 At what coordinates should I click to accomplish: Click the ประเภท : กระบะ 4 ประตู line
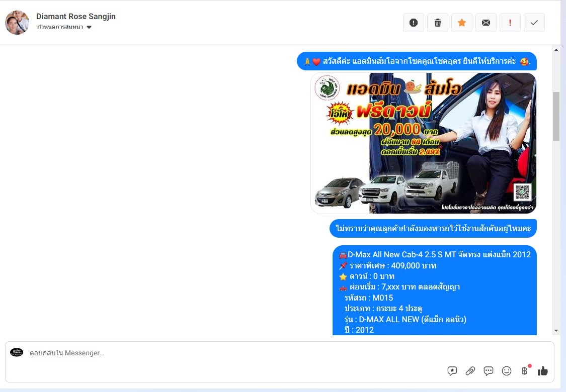[383, 309]
